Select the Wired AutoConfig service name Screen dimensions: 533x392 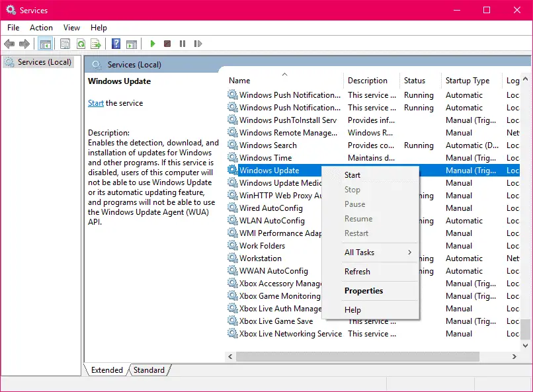tap(271, 208)
